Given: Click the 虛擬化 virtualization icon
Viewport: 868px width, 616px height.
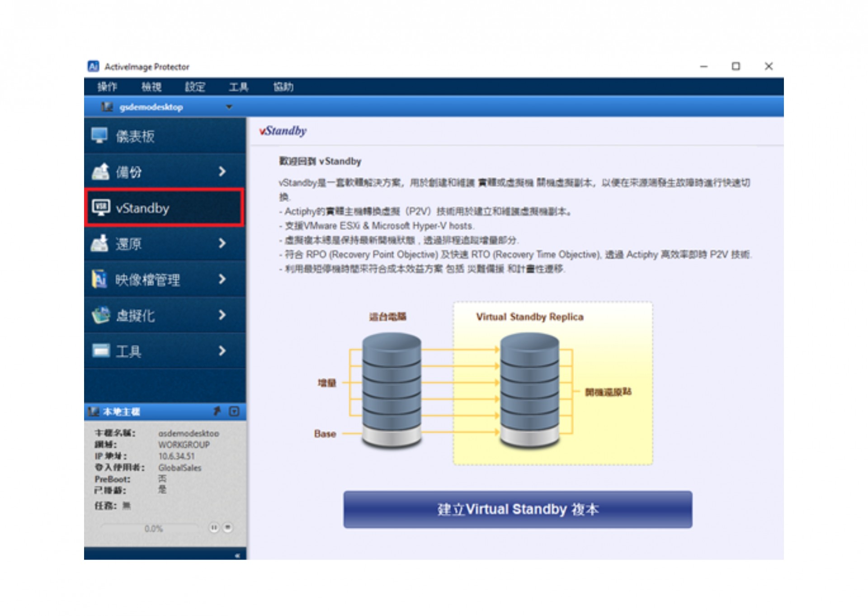Looking at the screenshot, I should click(x=100, y=315).
